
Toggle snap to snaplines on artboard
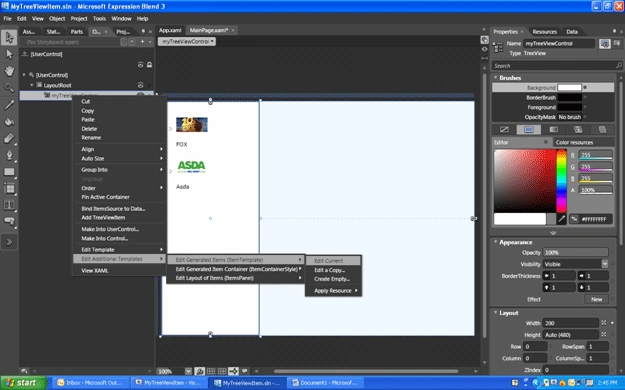(233, 371)
